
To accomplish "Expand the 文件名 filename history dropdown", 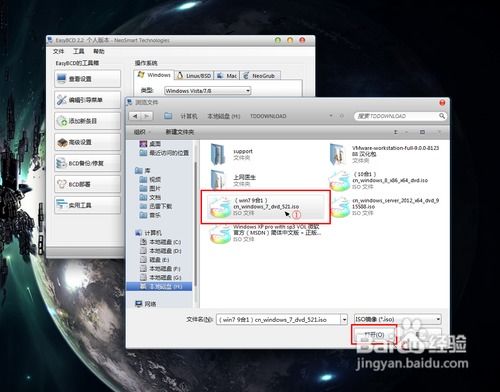I will (344, 319).
